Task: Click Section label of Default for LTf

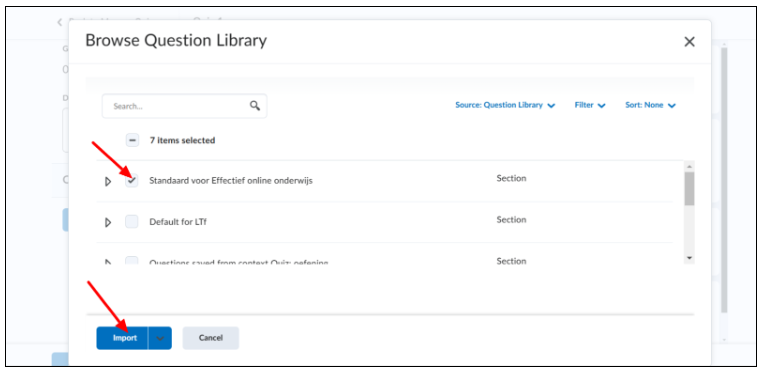Action: [x=511, y=220]
